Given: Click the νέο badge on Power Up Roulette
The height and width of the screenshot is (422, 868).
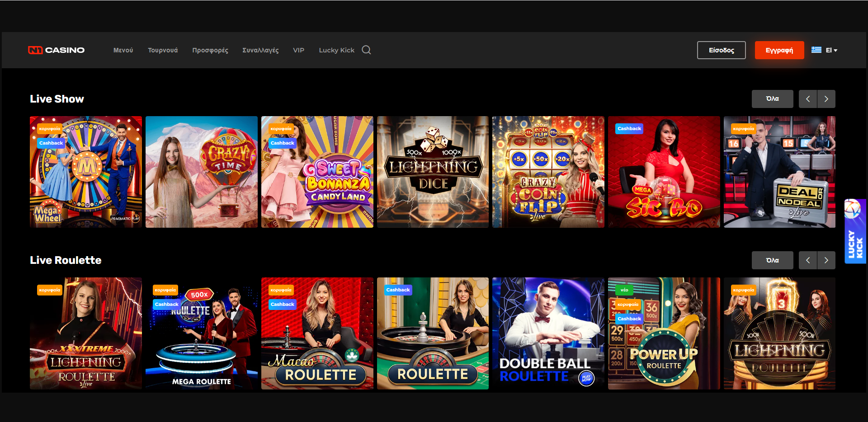Looking at the screenshot, I should click(624, 290).
